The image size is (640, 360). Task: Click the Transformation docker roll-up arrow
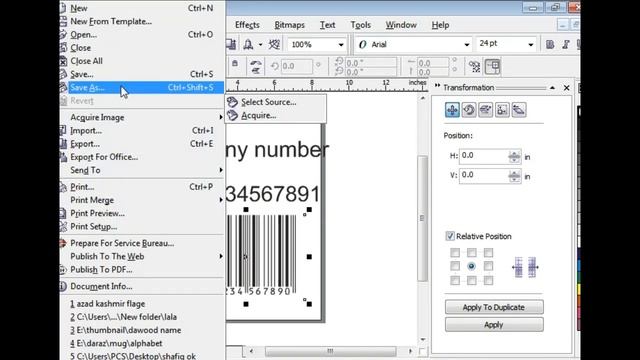coord(552,88)
